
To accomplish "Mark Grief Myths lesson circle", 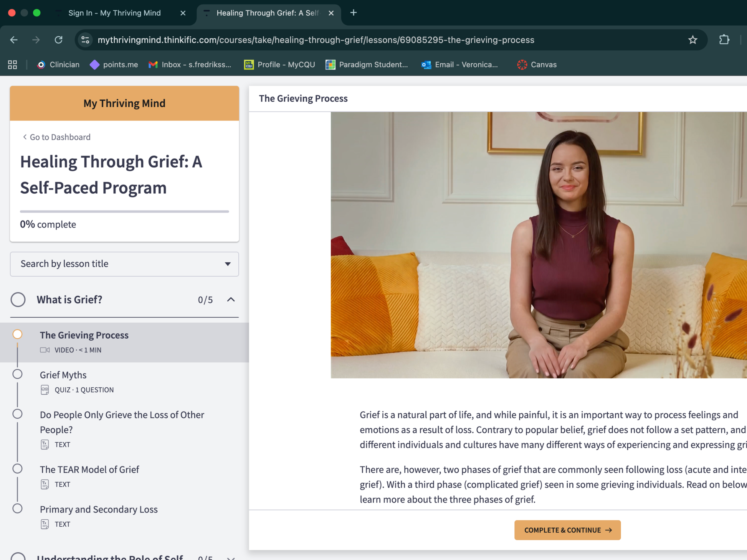I will pos(17,374).
